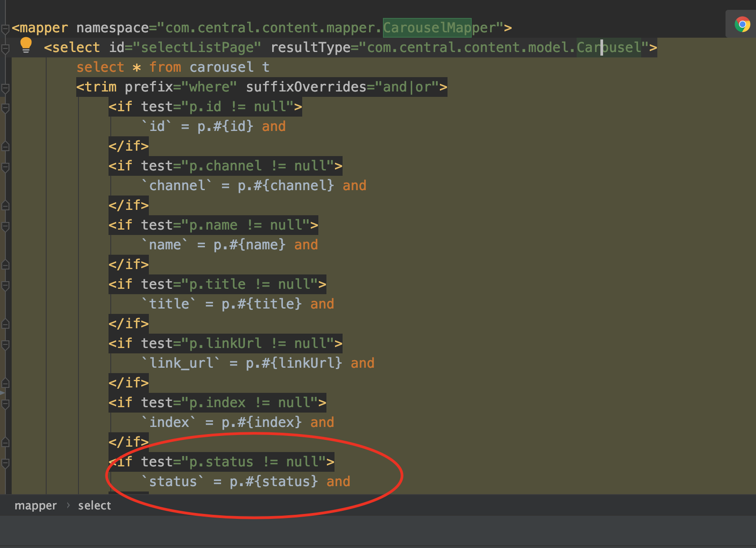The width and height of the screenshot is (756, 548).
Task: Fold the p.channel if block
Action: coord(5,167)
